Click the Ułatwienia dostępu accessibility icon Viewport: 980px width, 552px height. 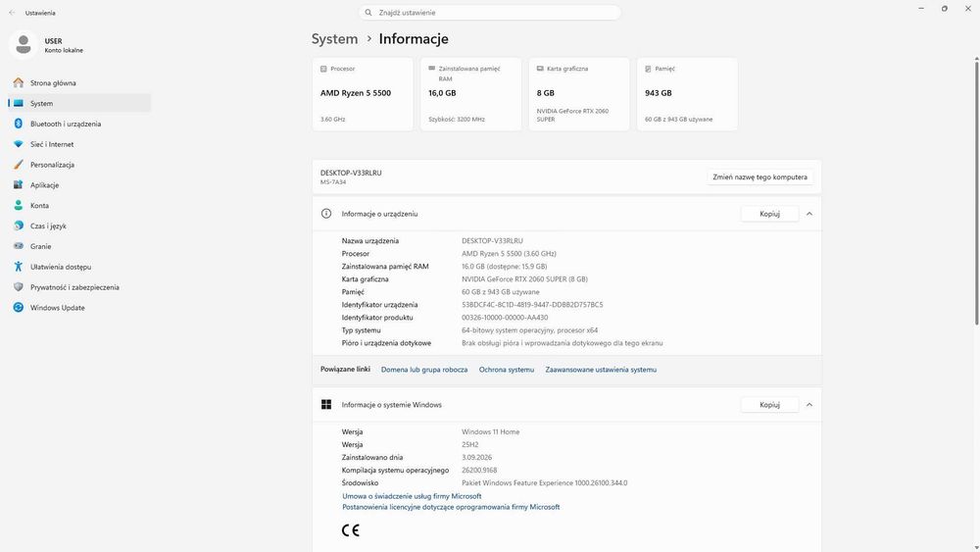pyautogui.click(x=18, y=267)
